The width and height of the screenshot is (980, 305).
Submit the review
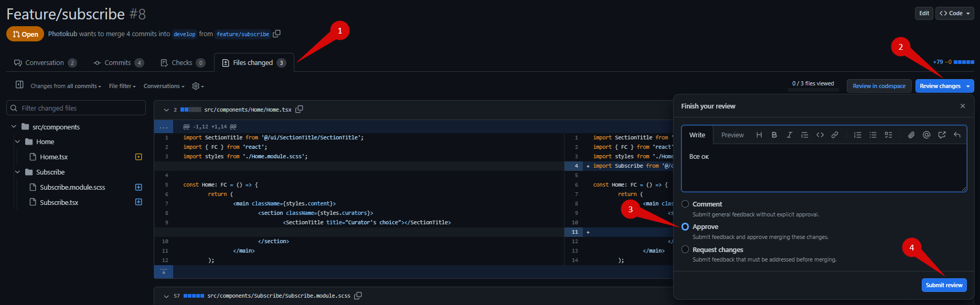tap(944, 285)
